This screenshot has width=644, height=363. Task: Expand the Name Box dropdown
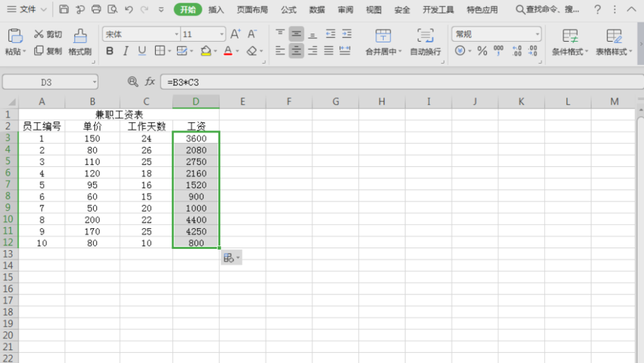click(x=94, y=82)
